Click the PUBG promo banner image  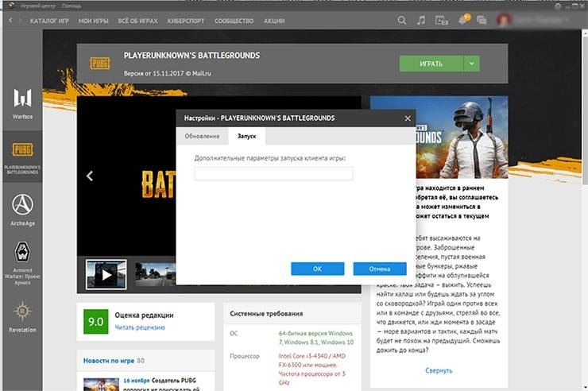coord(462,137)
